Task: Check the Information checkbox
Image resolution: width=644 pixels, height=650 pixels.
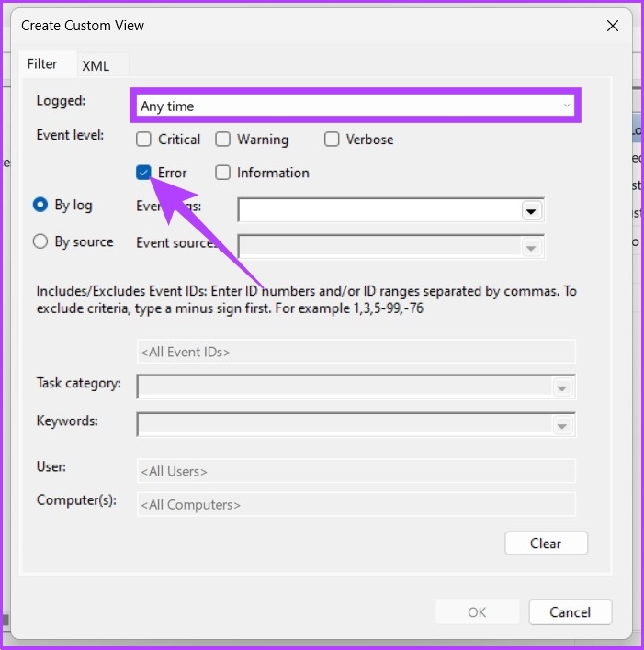Action: click(223, 173)
